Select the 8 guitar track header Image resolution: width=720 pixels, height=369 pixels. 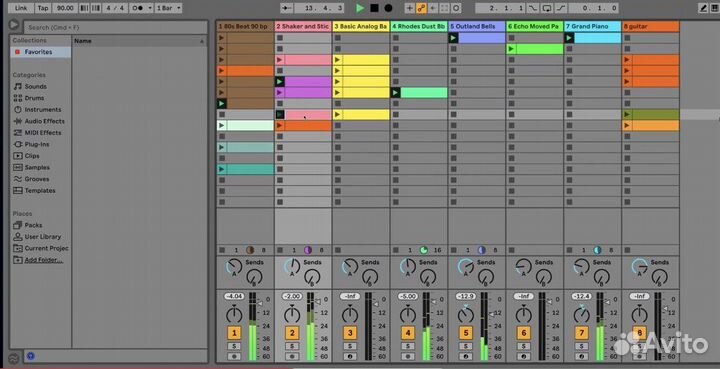(651, 26)
